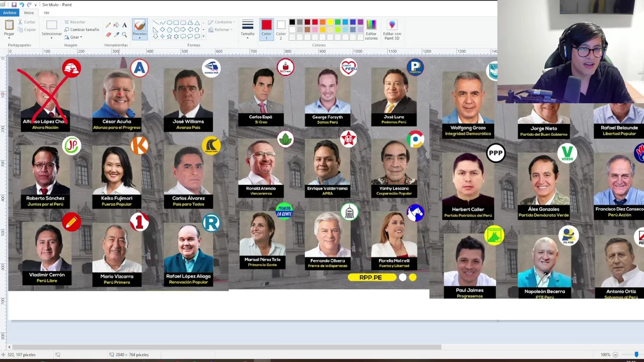Choose the Pentagon shape
The image size is (644, 362).
tap(170, 29)
